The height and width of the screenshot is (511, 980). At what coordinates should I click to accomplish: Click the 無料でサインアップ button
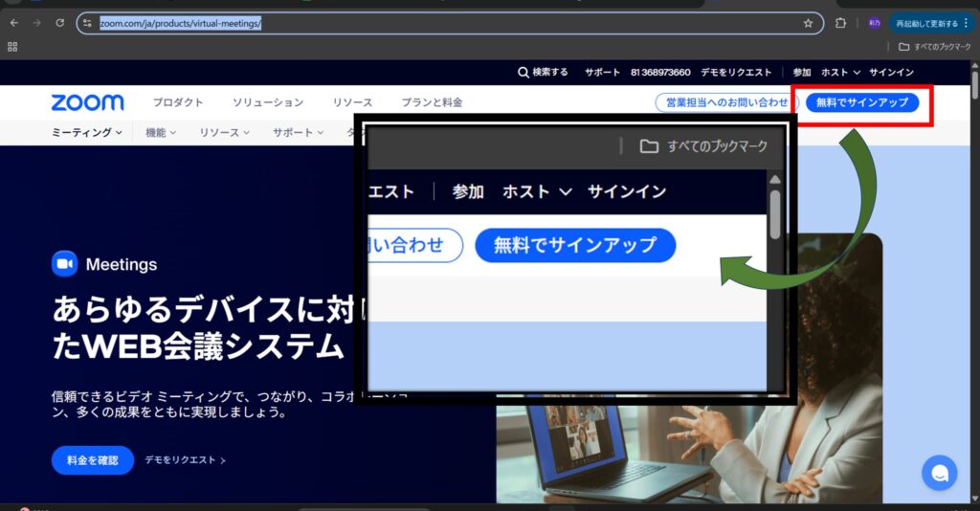[x=861, y=102]
